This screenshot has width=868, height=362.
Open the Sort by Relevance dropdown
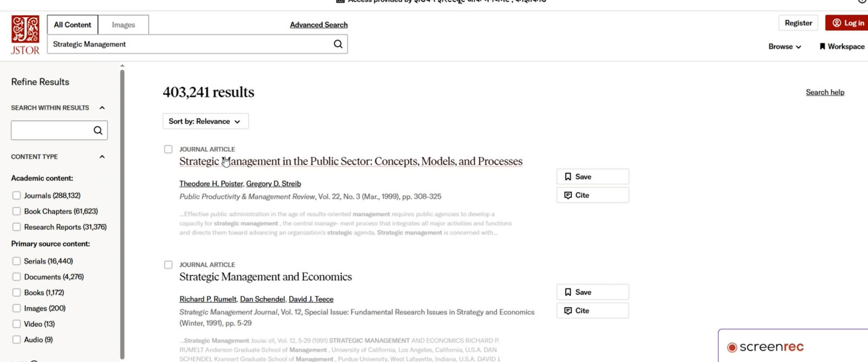[x=205, y=121]
